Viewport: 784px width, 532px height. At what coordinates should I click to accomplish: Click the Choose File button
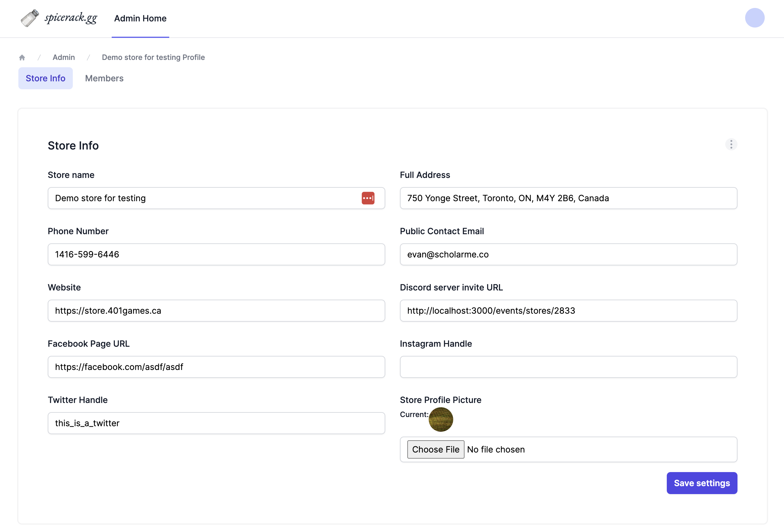pos(435,449)
